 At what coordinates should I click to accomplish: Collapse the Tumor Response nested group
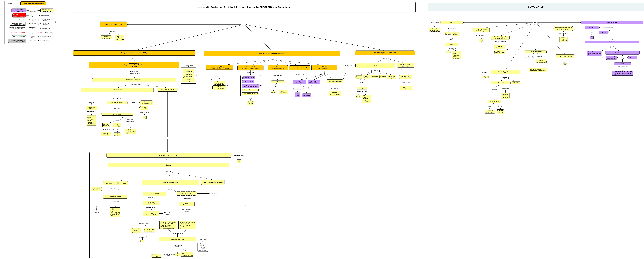[x=246, y=205]
